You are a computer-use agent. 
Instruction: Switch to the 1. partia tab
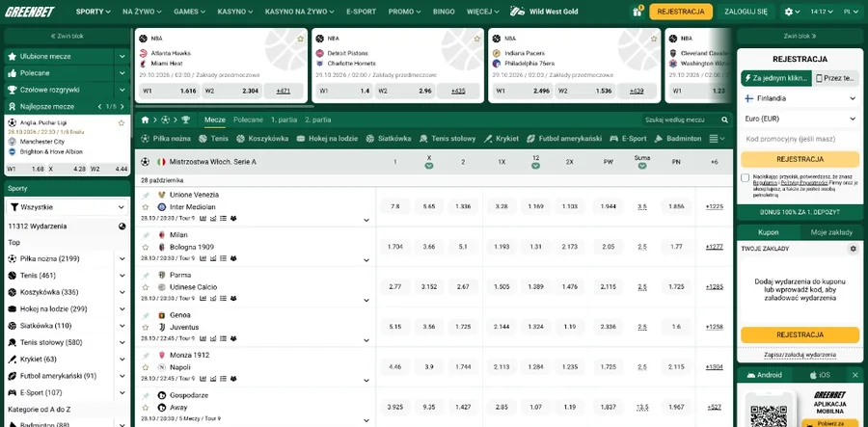coord(284,120)
